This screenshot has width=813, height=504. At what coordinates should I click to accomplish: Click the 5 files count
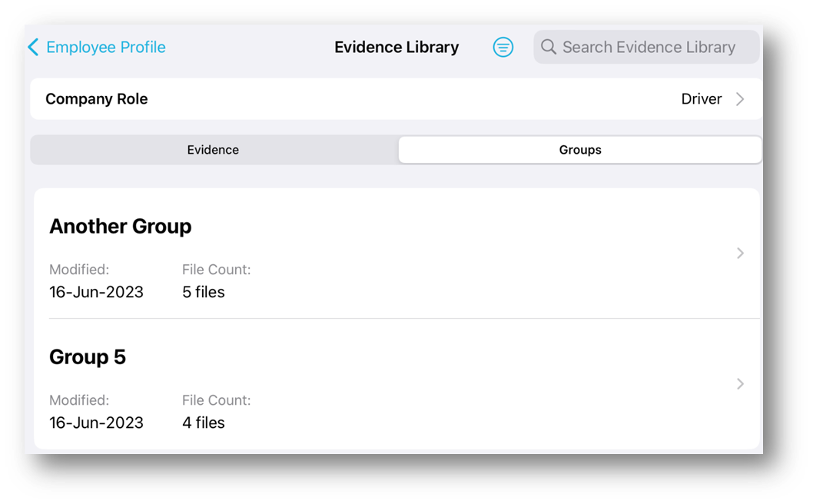[203, 292]
